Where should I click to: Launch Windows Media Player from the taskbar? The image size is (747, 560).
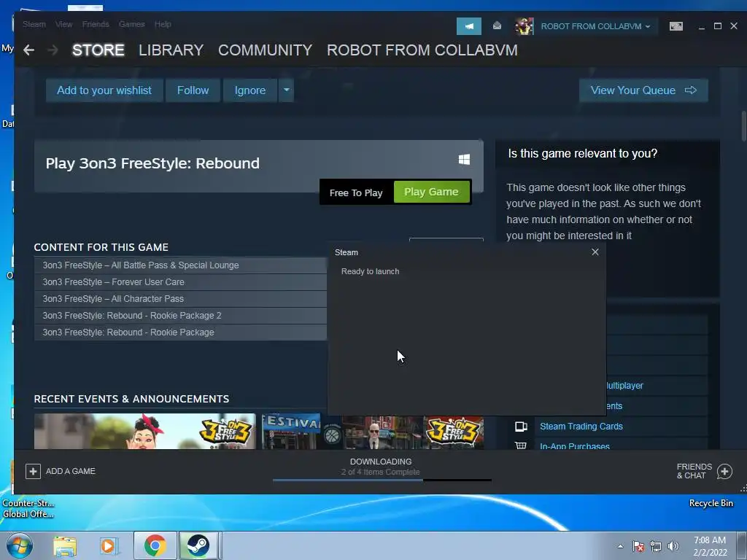point(109,545)
